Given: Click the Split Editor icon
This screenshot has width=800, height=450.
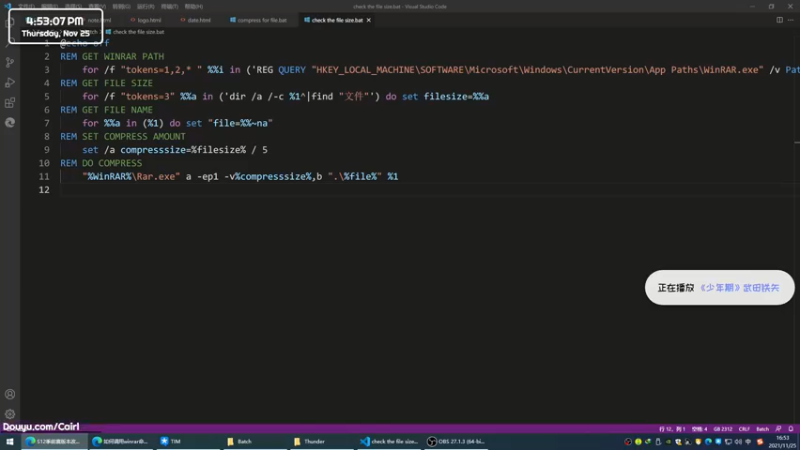Looking at the screenshot, I should [x=780, y=20].
